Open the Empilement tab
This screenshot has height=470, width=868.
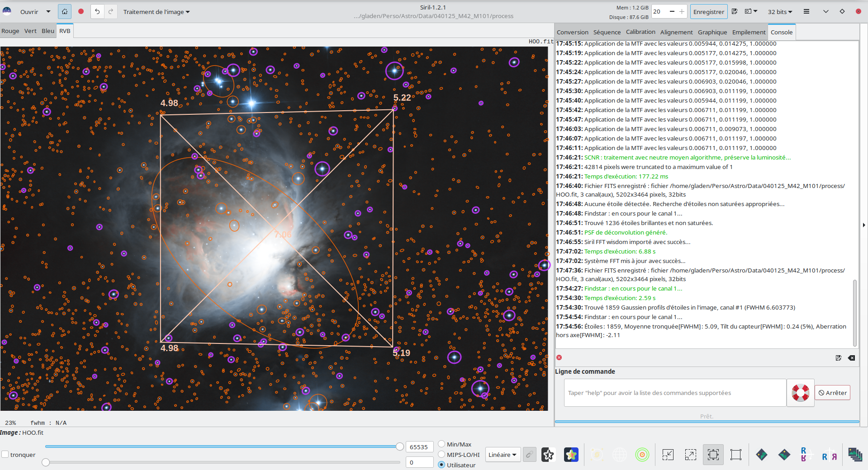click(x=749, y=32)
